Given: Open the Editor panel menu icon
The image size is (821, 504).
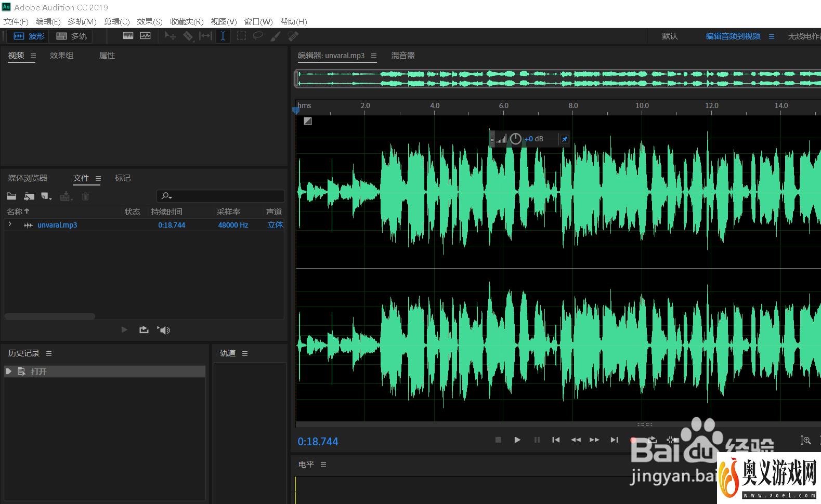Looking at the screenshot, I should click(374, 56).
